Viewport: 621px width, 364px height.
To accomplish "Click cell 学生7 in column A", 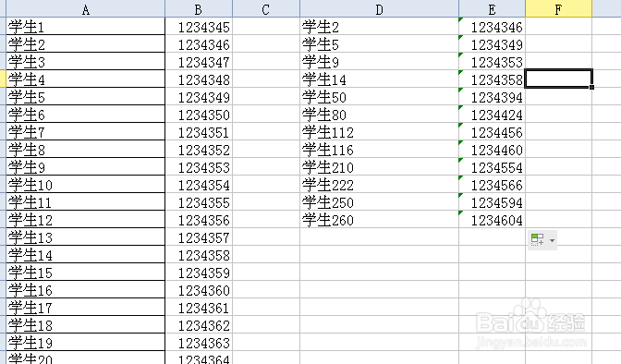I will [86, 131].
